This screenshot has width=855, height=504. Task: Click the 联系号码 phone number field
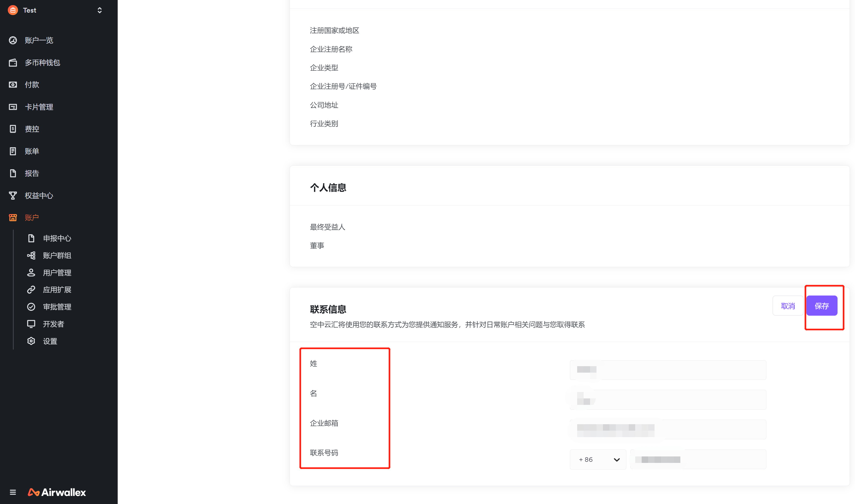tap(698, 459)
